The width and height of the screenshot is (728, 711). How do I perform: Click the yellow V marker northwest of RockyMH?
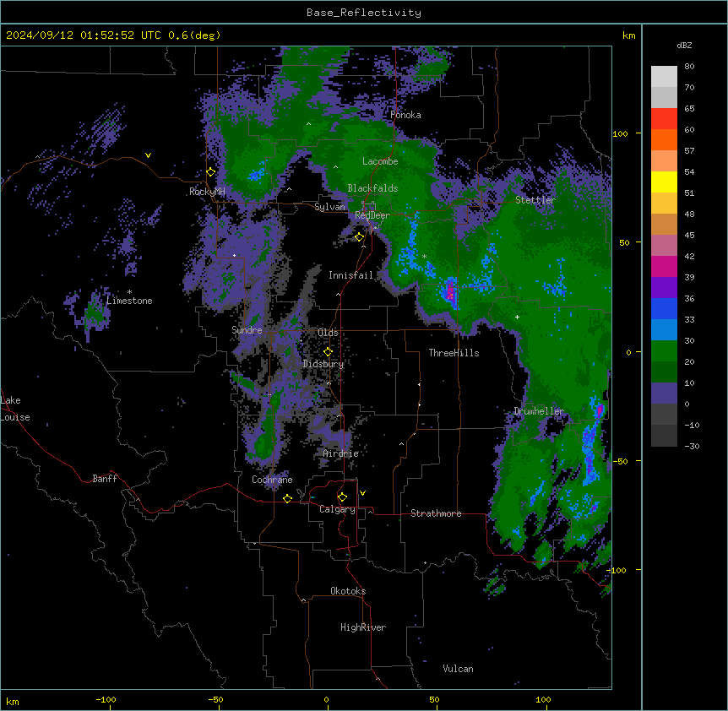[x=148, y=155]
